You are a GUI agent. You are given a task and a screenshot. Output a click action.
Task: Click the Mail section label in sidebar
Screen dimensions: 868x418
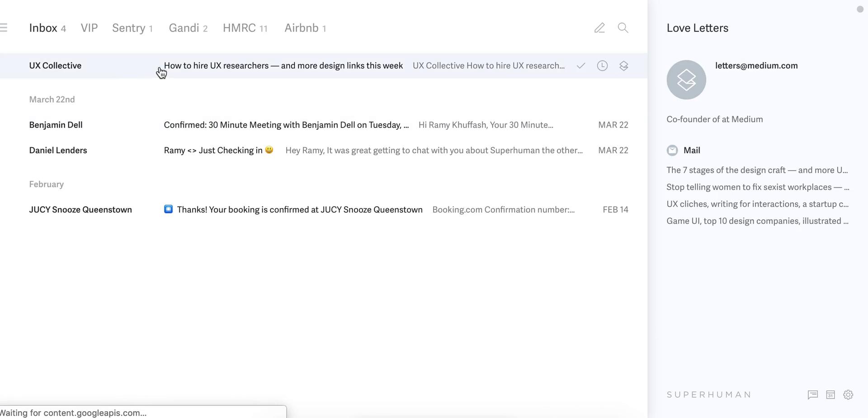click(x=692, y=150)
